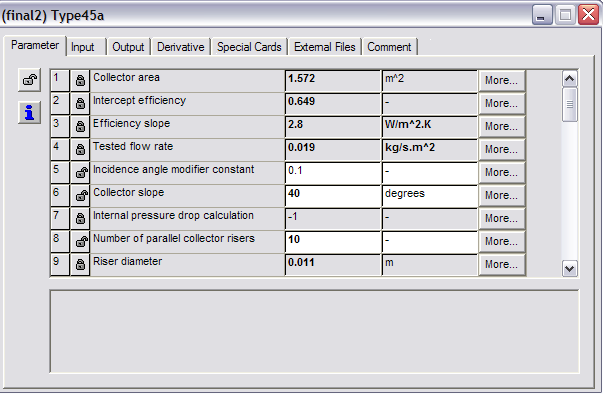
Task: Click More... for Intercept efficiency
Action: click(501, 103)
